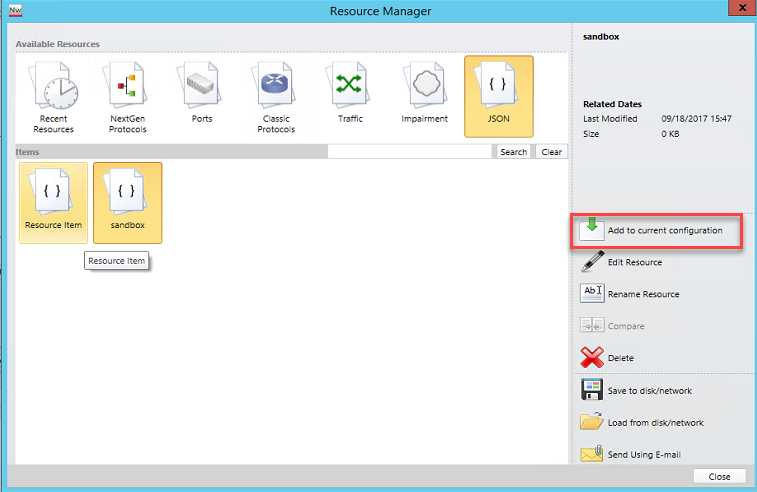Open the Classic Protocols category
The image size is (757, 492).
[x=276, y=96]
